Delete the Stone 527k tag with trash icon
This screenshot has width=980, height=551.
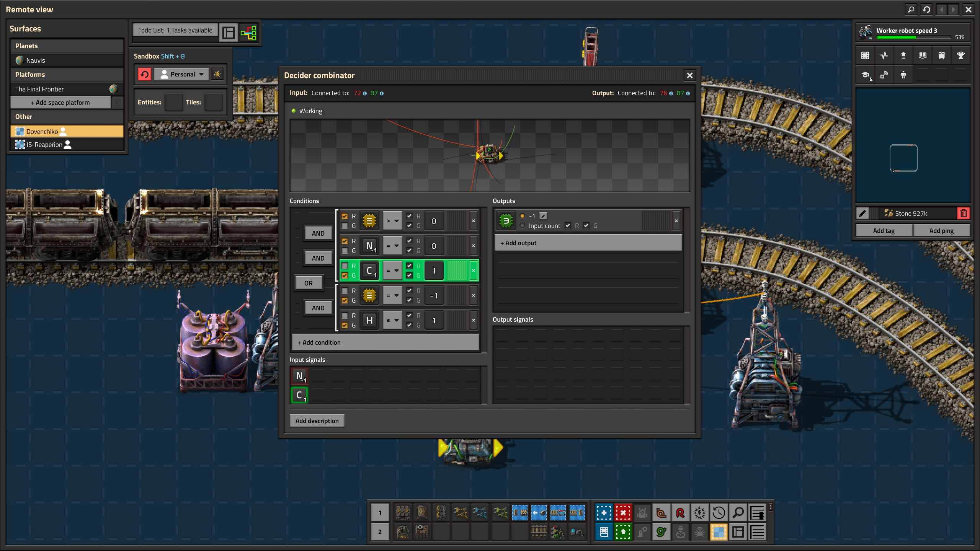pyautogui.click(x=964, y=214)
